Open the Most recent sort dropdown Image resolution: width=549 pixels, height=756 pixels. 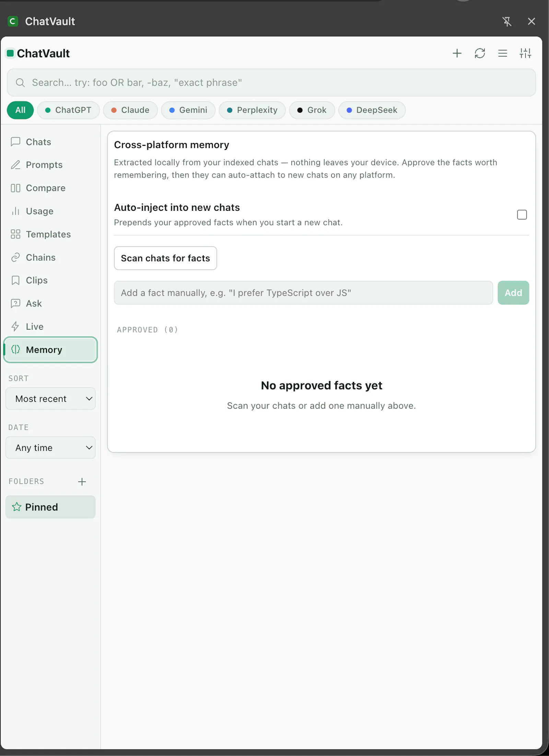click(x=50, y=399)
